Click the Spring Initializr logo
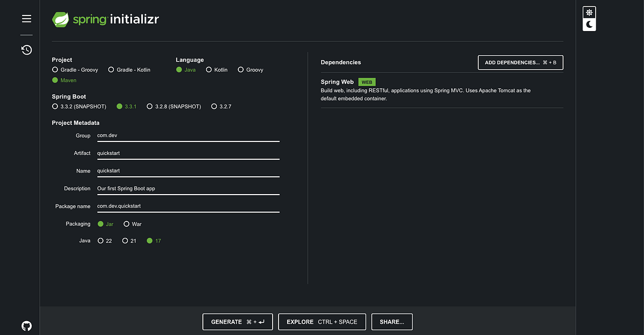Viewport: 644px width, 335px height. [105, 19]
